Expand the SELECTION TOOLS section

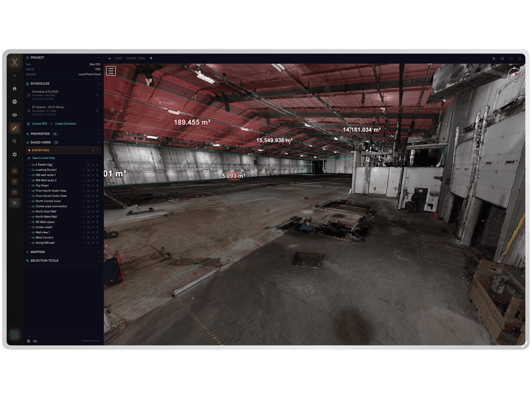coord(63,261)
